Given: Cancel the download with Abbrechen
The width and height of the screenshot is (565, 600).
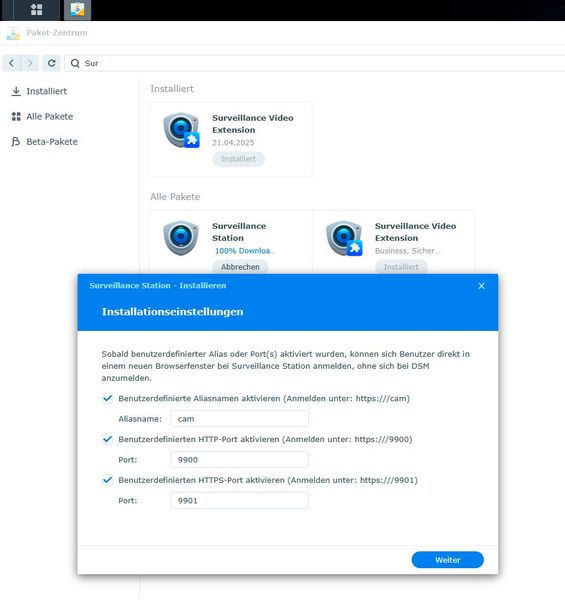Looking at the screenshot, I should 240,267.
